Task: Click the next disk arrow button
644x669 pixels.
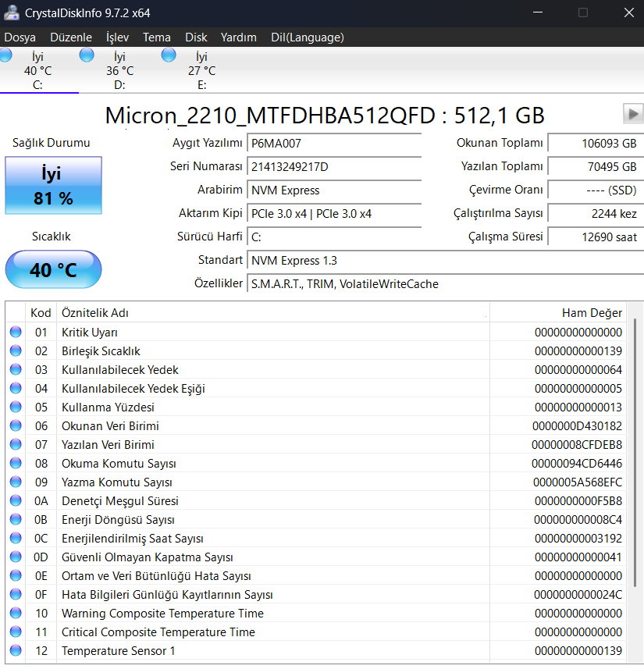Action: pos(633,114)
